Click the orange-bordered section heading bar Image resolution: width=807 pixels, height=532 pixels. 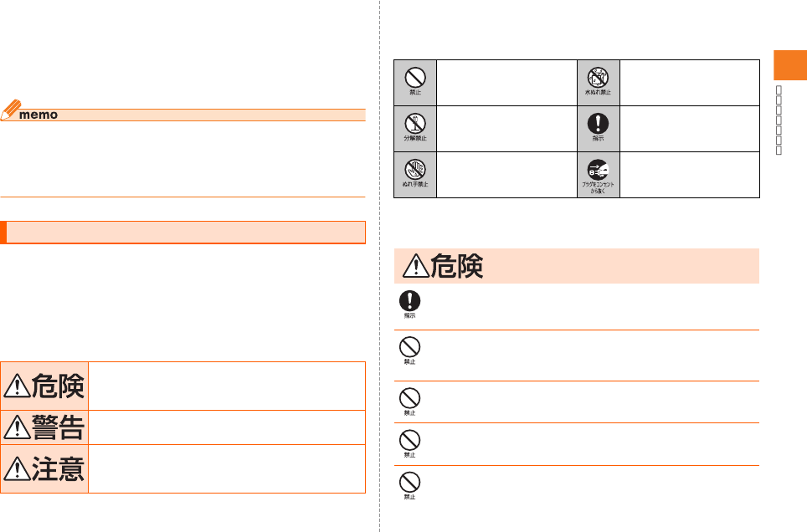pyautogui.click(x=182, y=233)
